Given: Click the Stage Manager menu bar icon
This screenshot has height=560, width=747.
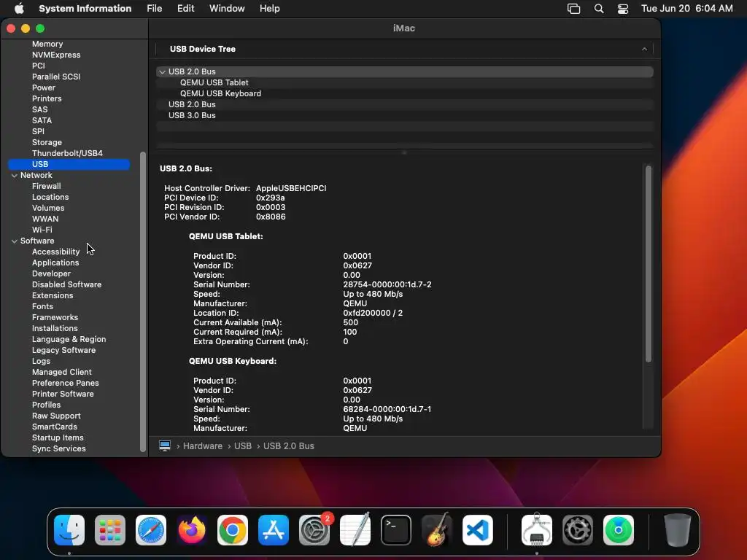Looking at the screenshot, I should point(573,9).
